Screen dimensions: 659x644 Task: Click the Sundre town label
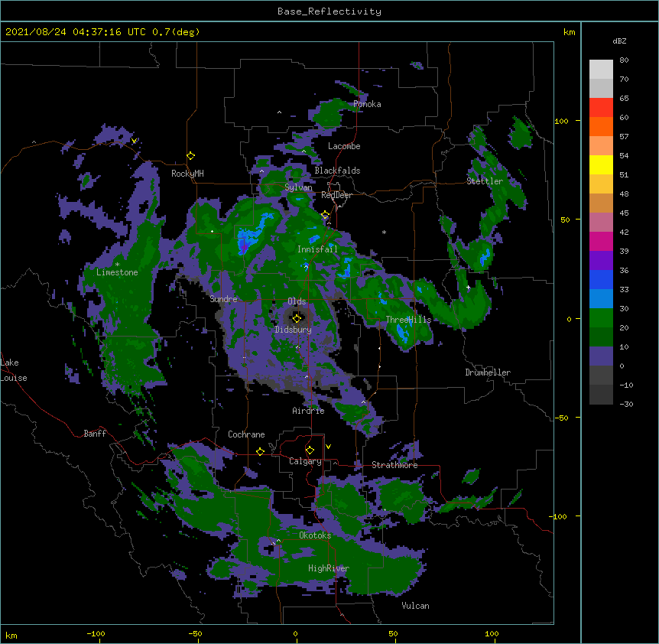click(223, 299)
